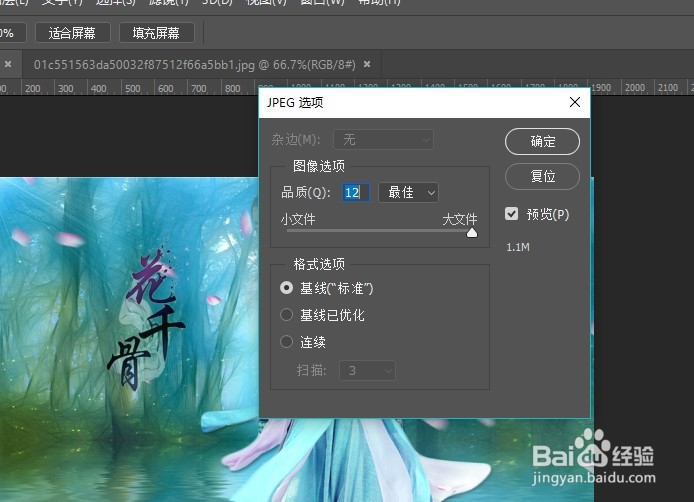
Task: Open the 杂边(M) matte dropdown
Action: [383, 140]
